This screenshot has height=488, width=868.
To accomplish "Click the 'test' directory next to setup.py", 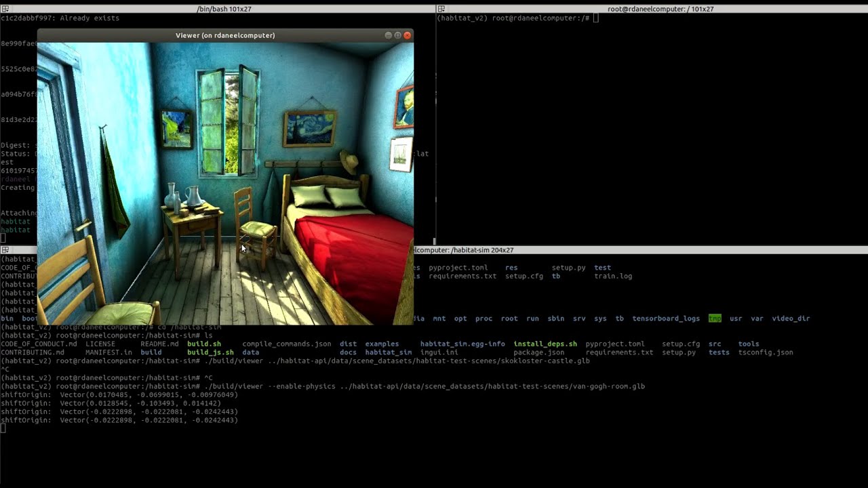I will click(602, 268).
